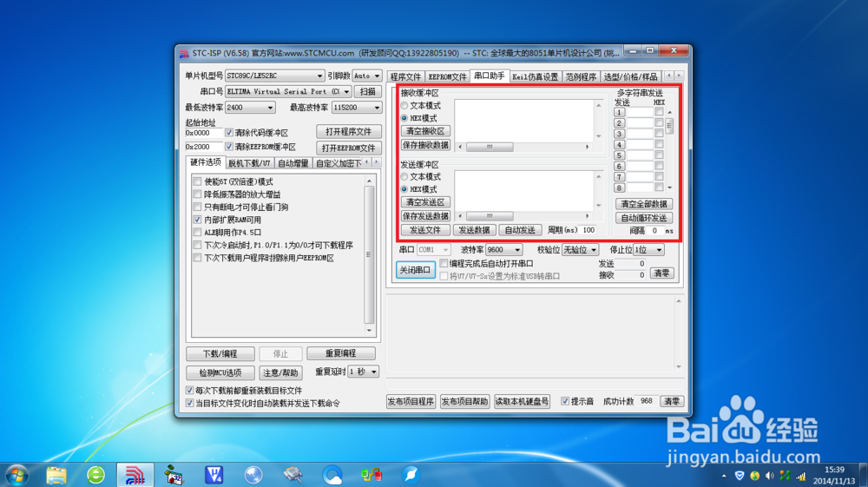Click the network signal tray icon
This screenshot has height=487, width=868.
point(800,476)
